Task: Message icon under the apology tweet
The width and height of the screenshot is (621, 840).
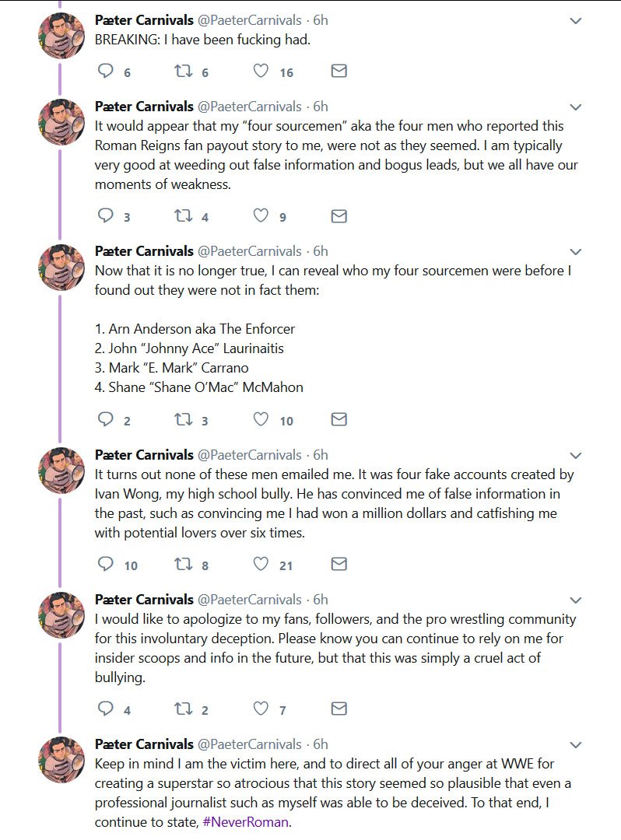Action: [x=339, y=709]
